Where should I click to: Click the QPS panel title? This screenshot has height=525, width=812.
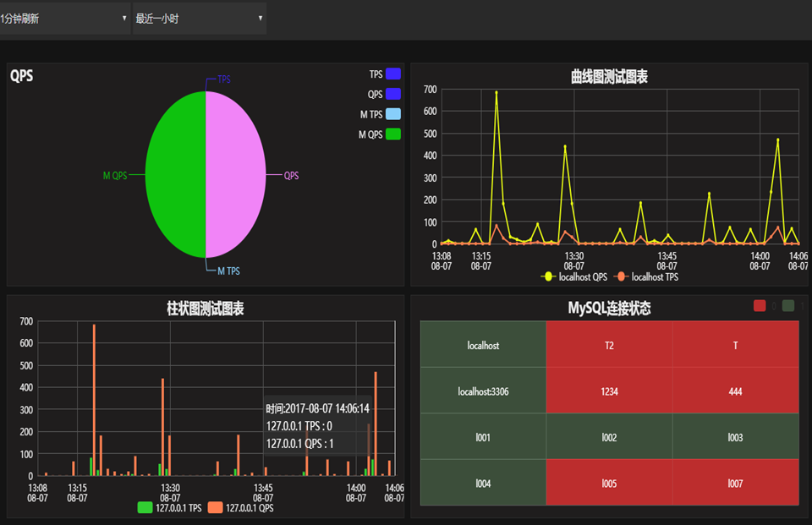tap(22, 76)
